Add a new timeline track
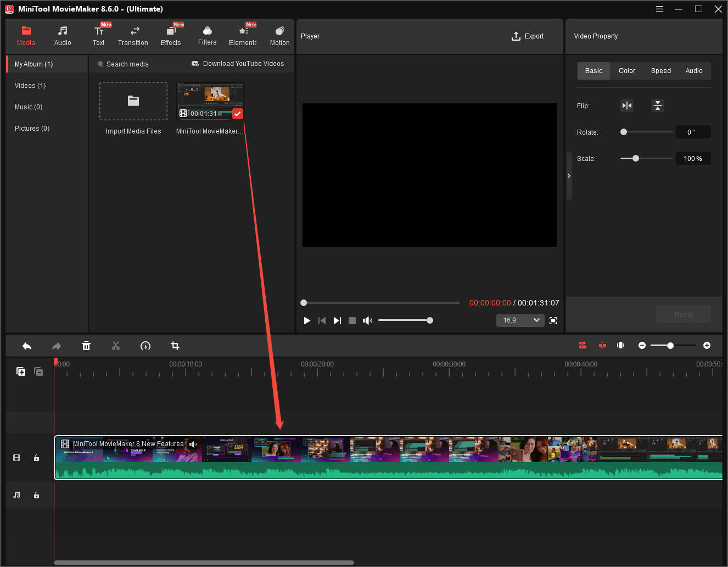 pos(21,371)
